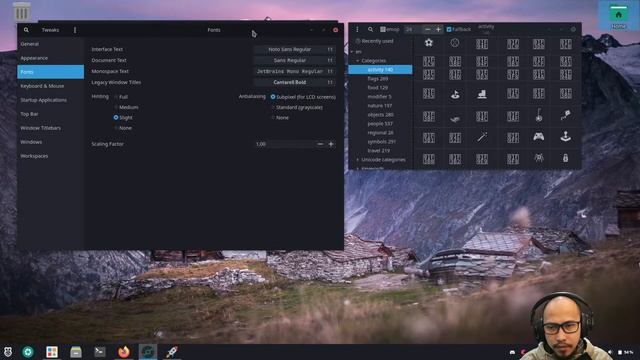
Task: Click the colorful four-tile taskbar icon
Action: [x=52, y=351]
